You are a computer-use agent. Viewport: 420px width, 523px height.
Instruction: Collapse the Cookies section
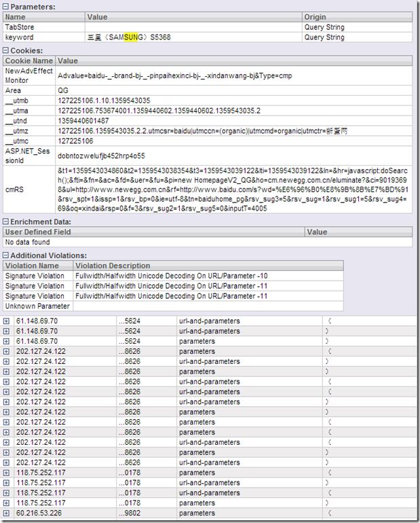(6, 50)
